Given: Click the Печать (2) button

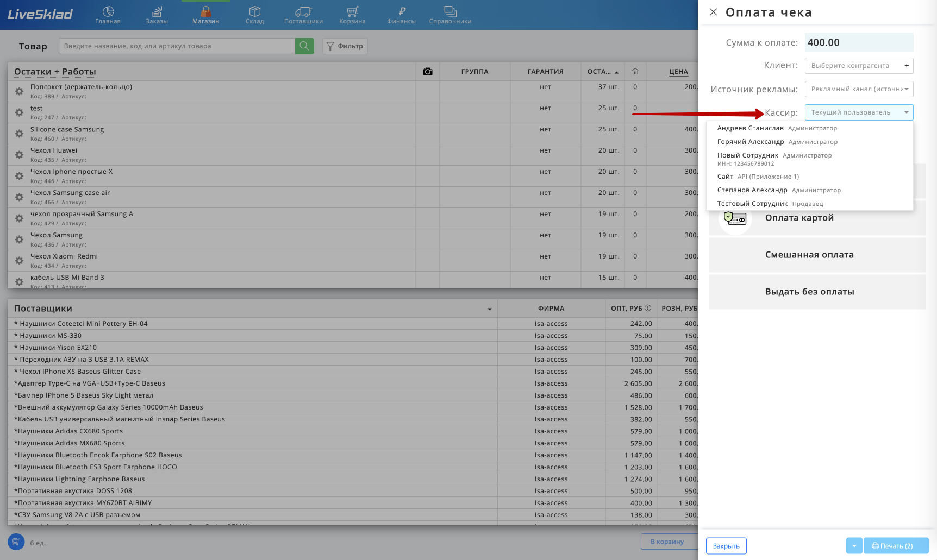Looking at the screenshot, I should click(896, 546).
